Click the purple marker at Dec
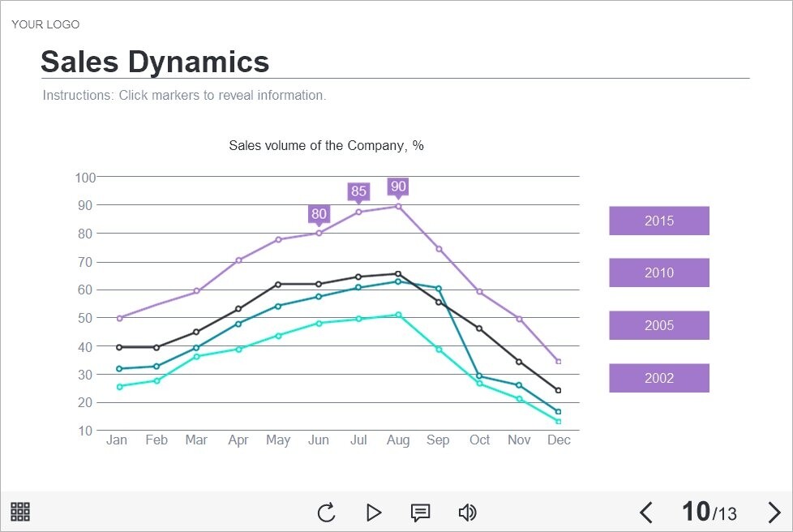Image resolution: width=793 pixels, height=532 pixels. [x=559, y=360]
